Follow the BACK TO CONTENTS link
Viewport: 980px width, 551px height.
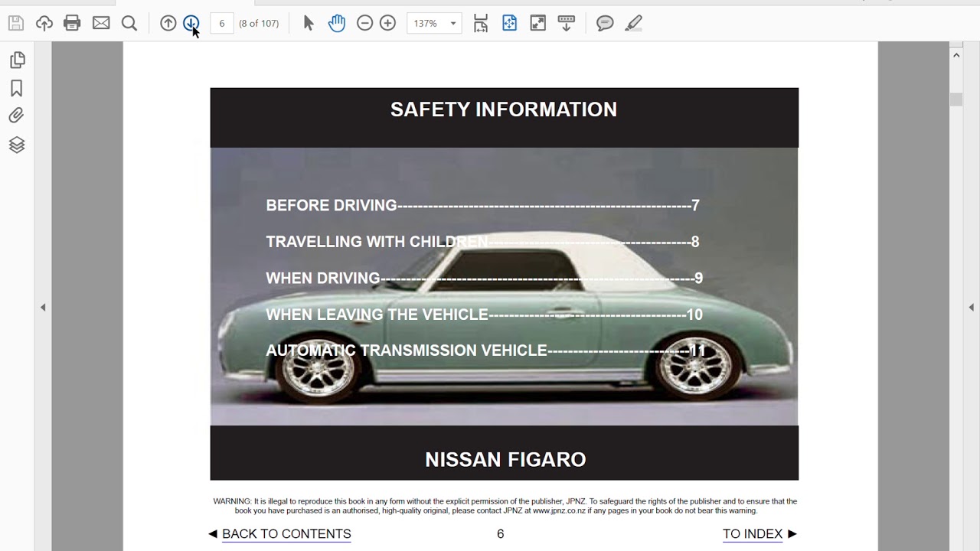(286, 534)
